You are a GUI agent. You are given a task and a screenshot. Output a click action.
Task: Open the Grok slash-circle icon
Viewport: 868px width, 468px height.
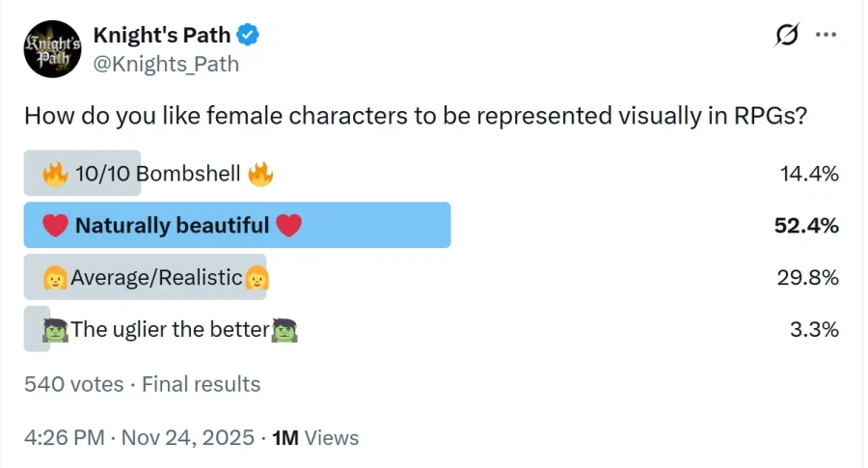click(x=787, y=36)
